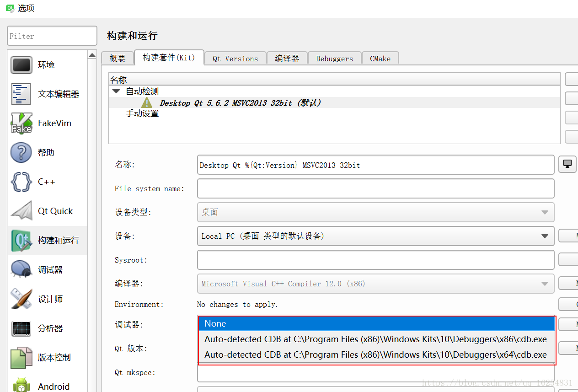
Task: Click the 'No changes to apply.' text
Action: (x=237, y=304)
